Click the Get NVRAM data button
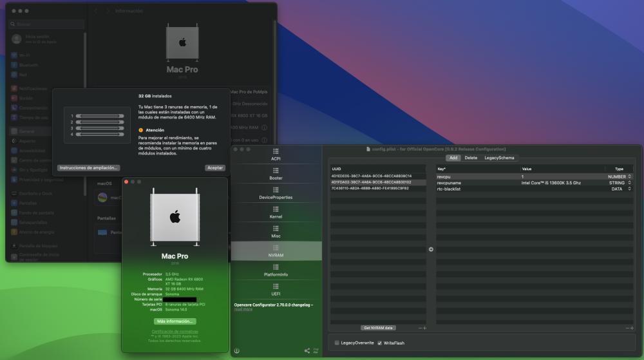Screen dimensions: 644x360 pos(378,328)
